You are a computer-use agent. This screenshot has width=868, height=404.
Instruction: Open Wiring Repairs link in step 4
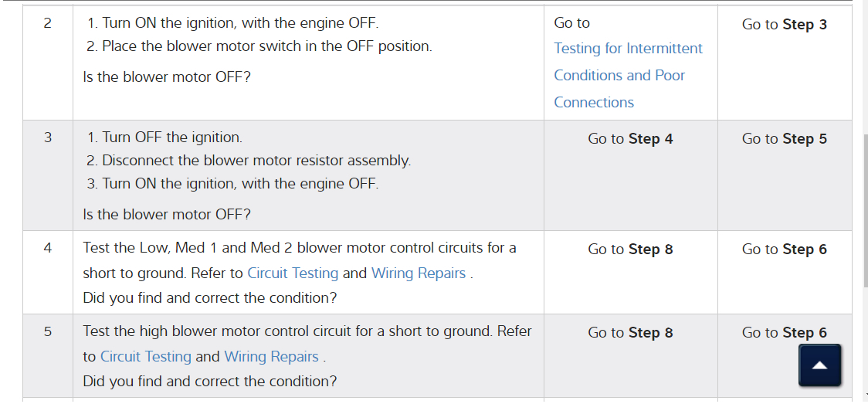pos(419,273)
